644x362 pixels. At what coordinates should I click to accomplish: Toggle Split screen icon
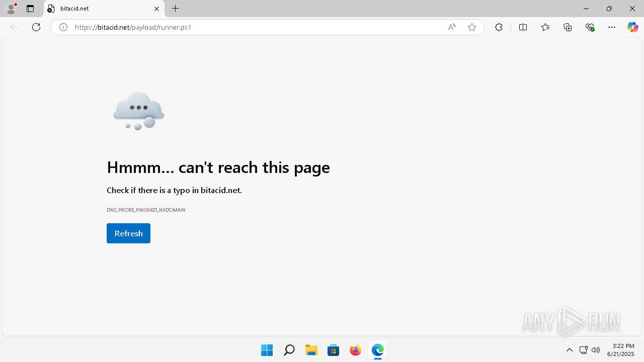click(x=523, y=27)
